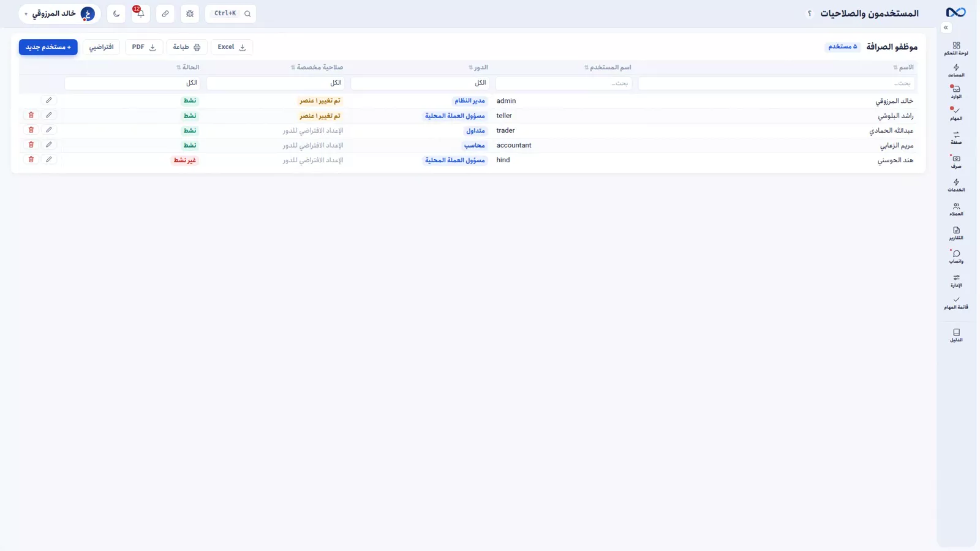
Task: Edit the teller user row
Action: tap(49, 115)
